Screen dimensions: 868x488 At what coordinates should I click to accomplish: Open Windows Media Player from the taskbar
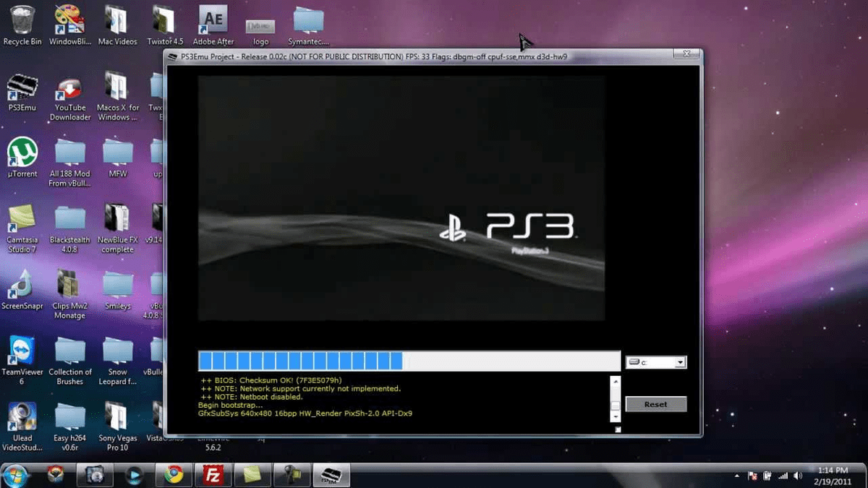pyautogui.click(x=134, y=475)
